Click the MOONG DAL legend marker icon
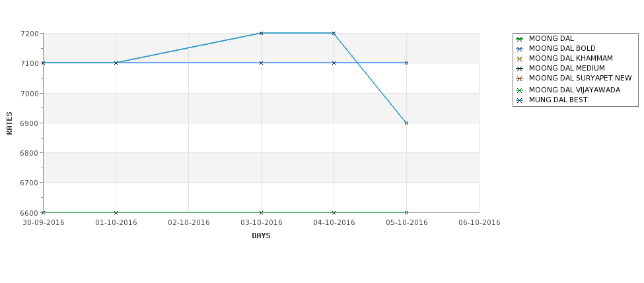Image resolution: width=644 pixels, height=283 pixels. [520, 39]
